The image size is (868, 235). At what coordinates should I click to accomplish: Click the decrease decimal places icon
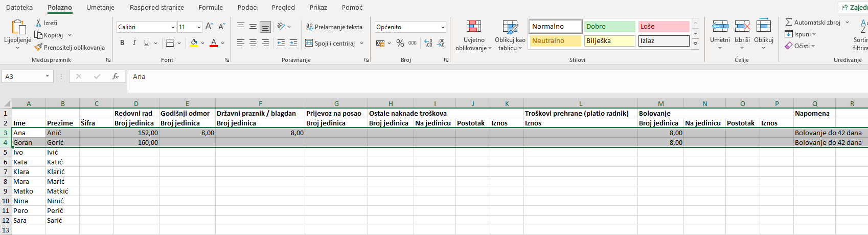[x=441, y=43]
